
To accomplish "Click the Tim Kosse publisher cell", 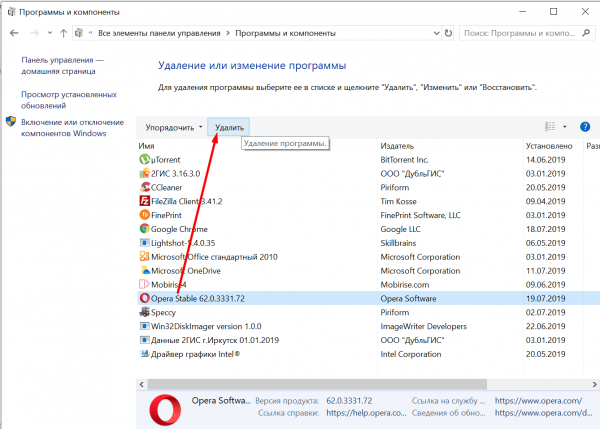I will [x=398, y=201].
